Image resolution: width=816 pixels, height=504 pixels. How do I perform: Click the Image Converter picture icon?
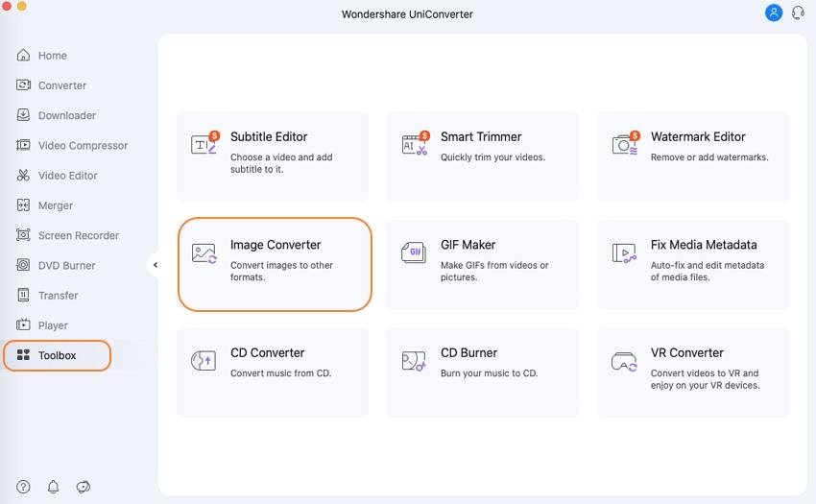(204, 253)
